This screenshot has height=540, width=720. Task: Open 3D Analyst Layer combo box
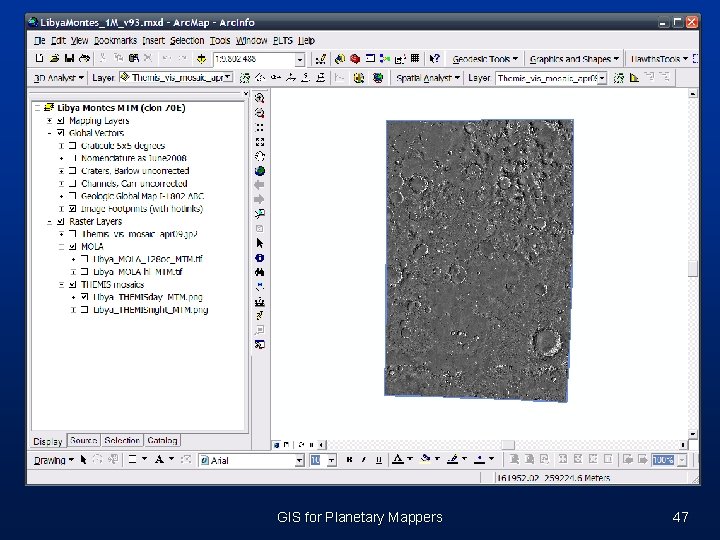[176, 78]
